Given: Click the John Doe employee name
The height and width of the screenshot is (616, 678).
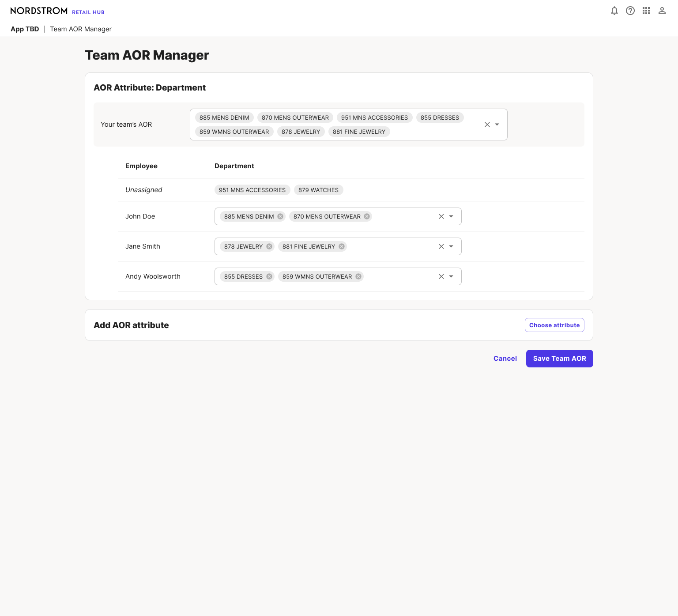Looking at the screenshot, I should [x=140, y=216].
